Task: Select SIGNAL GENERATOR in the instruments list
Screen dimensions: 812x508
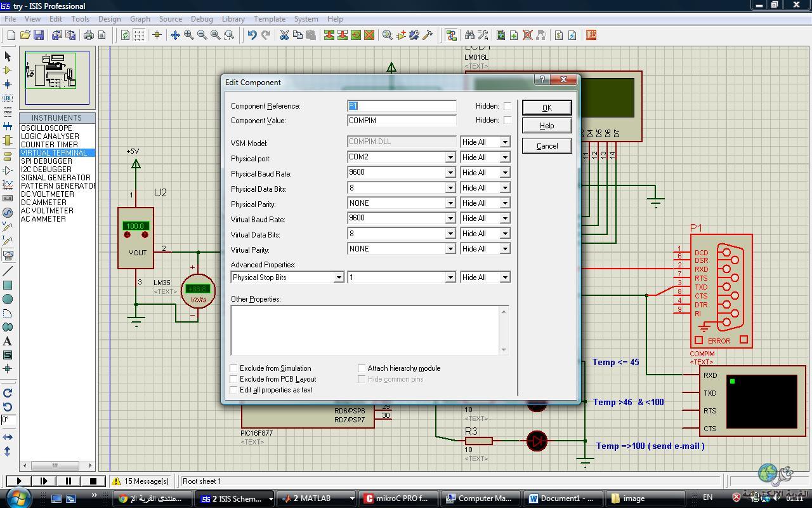Action: (57, 178)
